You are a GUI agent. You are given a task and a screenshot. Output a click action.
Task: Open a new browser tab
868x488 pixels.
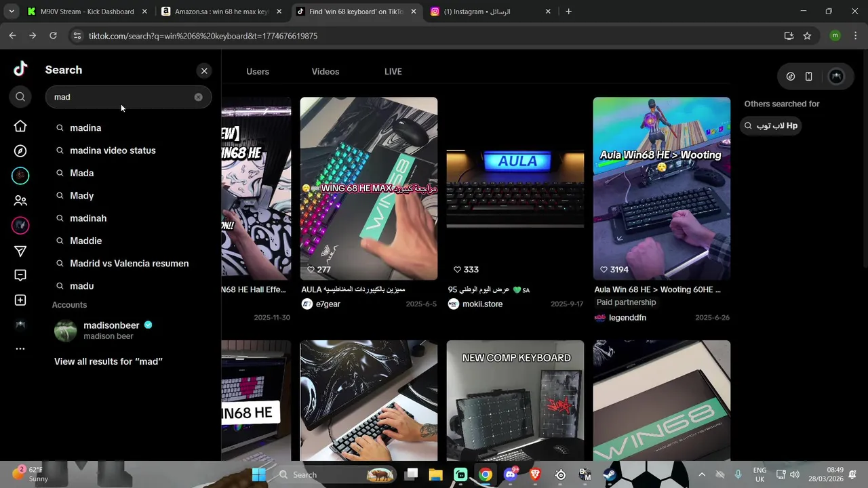tap(568, 12)
